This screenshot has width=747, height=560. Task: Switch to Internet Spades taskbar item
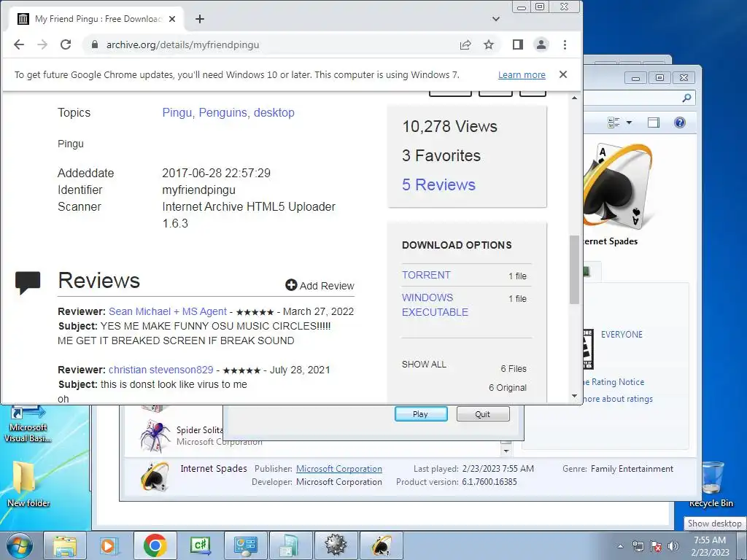pyautogui.click(x=382, y=545)
